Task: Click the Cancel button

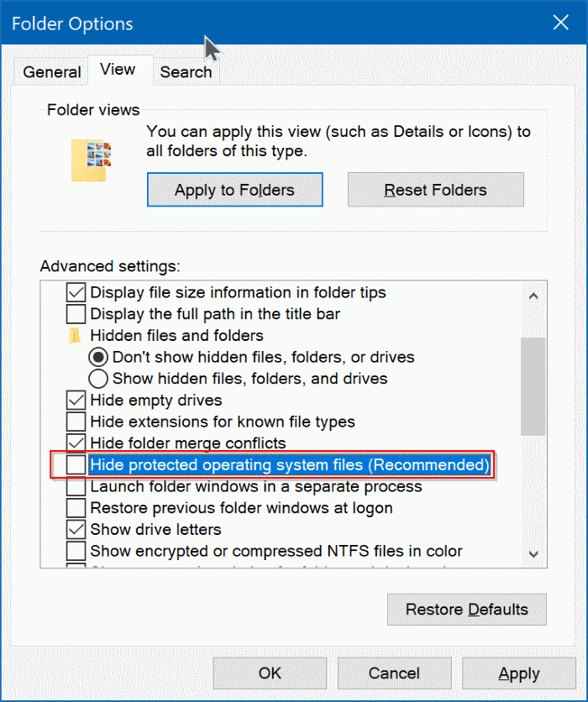Action: pos(394,673)
